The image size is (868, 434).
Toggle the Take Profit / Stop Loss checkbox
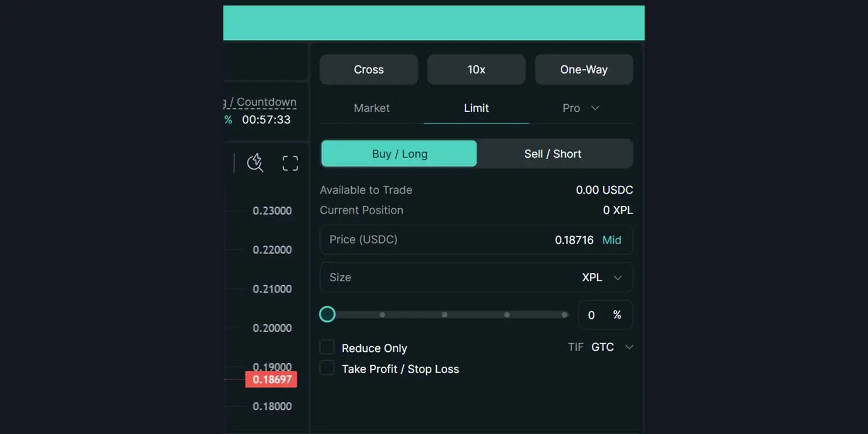click(328, 368)
